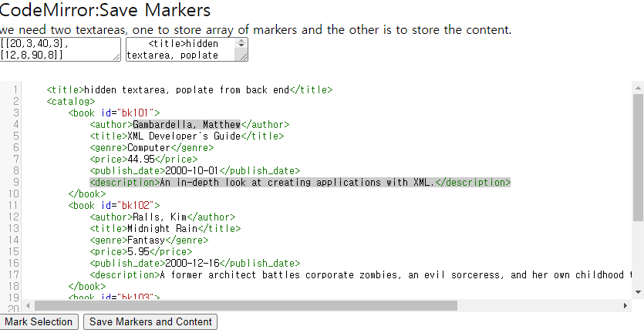This screenshot has width=644, height=333.
Task: Click the editor horizontal scrollbar thumb
Action: [x=245, y=305]
